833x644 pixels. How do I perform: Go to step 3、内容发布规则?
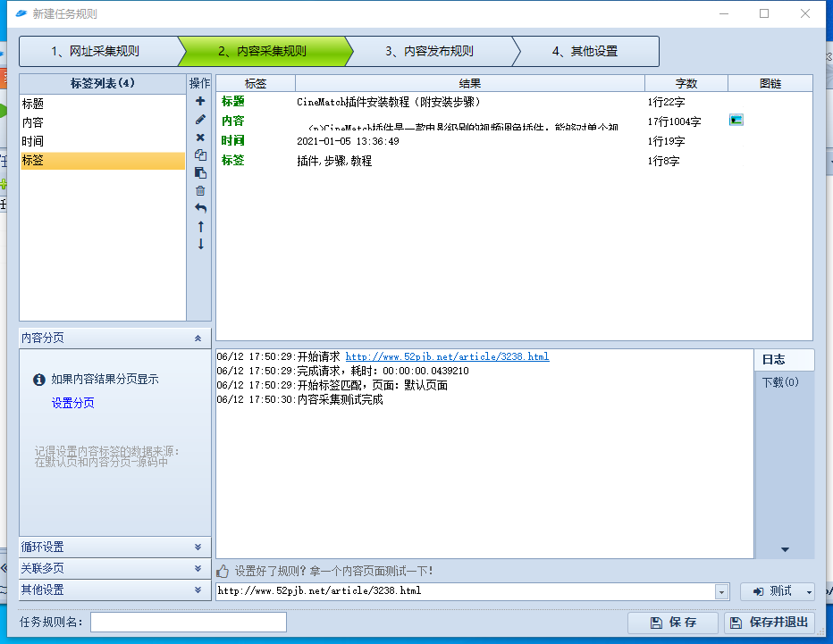[x=429, y=51]
